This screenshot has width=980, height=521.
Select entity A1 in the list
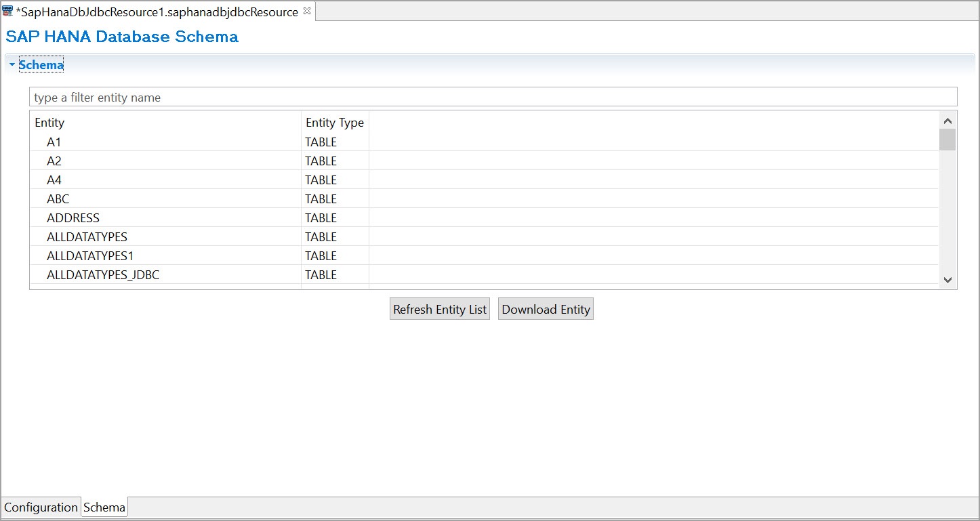pos(54,142)
